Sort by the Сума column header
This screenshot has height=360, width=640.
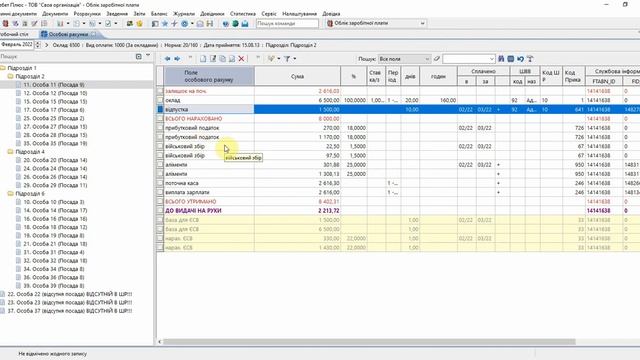click(297, 76)
